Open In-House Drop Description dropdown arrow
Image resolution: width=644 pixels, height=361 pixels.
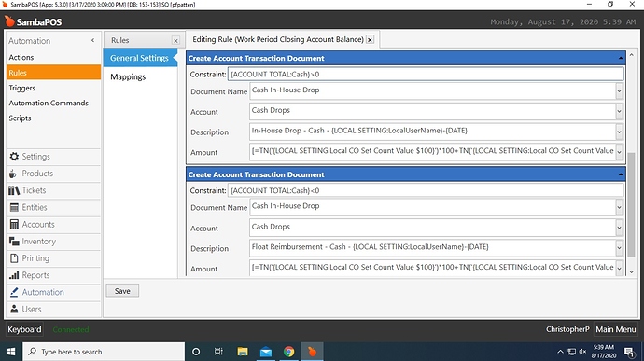tap(619, 132)
